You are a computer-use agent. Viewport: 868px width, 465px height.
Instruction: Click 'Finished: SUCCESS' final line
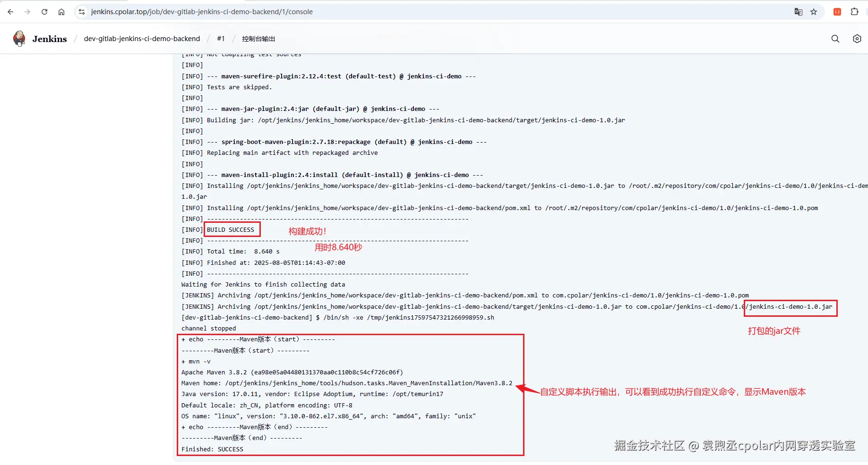tap(212, 449)
